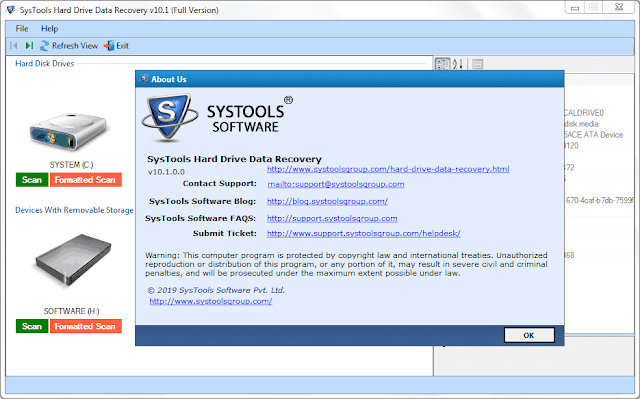Open the helpdesk Submit Ticket link
640x399 pixels.
pyautogui.click(x=364, y=233)
